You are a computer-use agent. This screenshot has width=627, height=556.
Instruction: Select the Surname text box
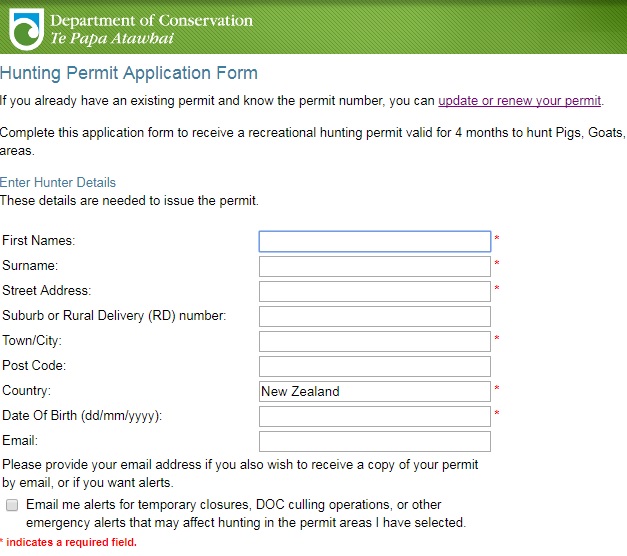[375, 266]
